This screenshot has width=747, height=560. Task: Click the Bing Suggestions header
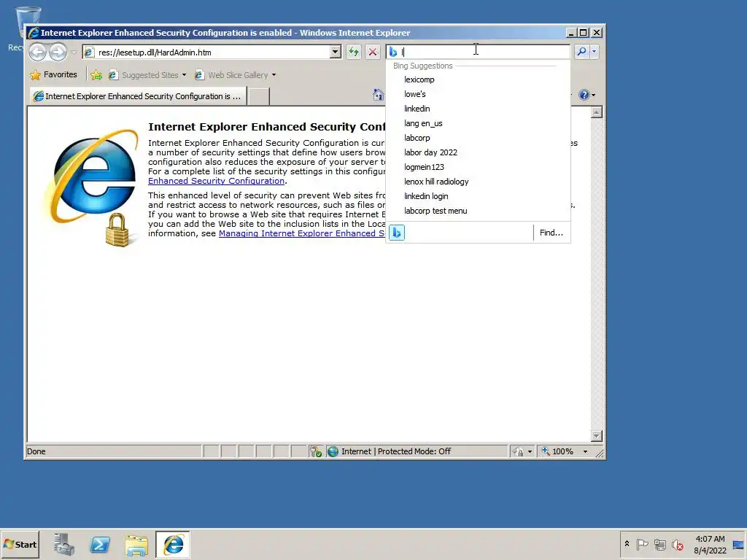tap(422, 66)
